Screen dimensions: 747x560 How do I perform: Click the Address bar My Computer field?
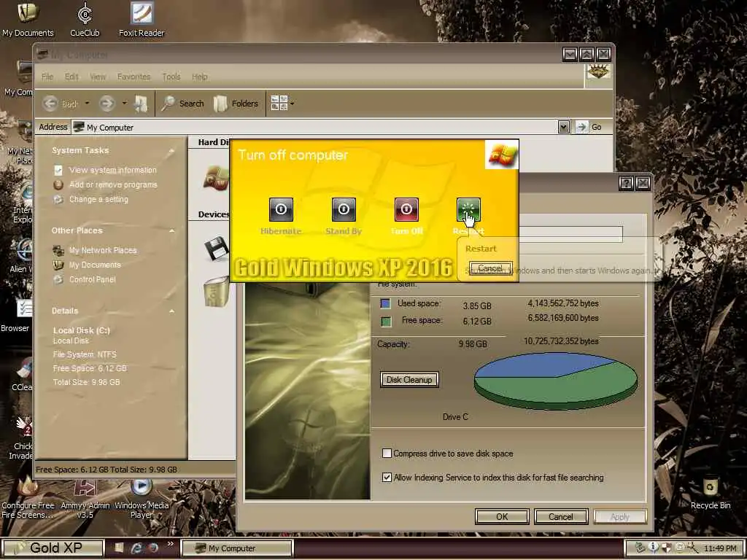click(x=314, y=127)
